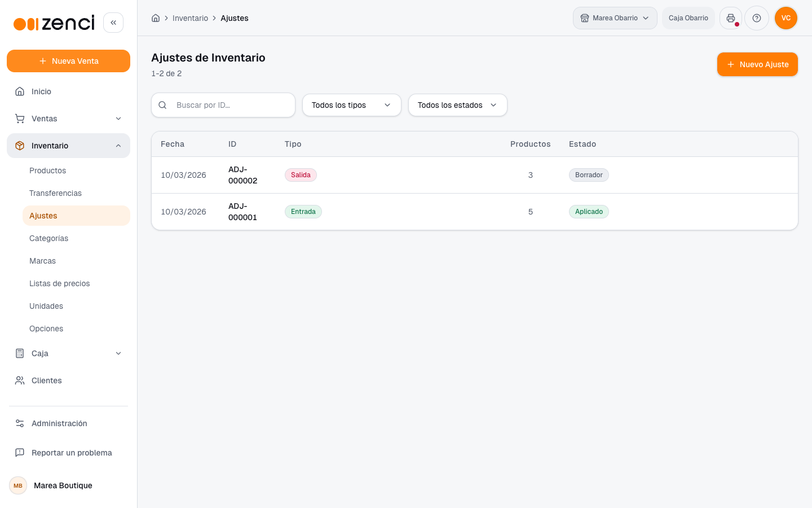
Task: Click the Nuevo Ajuste button
Action: [x=757, y=64]
